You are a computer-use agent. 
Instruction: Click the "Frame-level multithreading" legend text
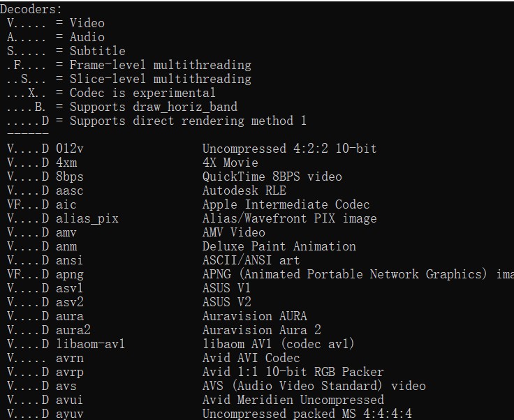click(160, 65)
